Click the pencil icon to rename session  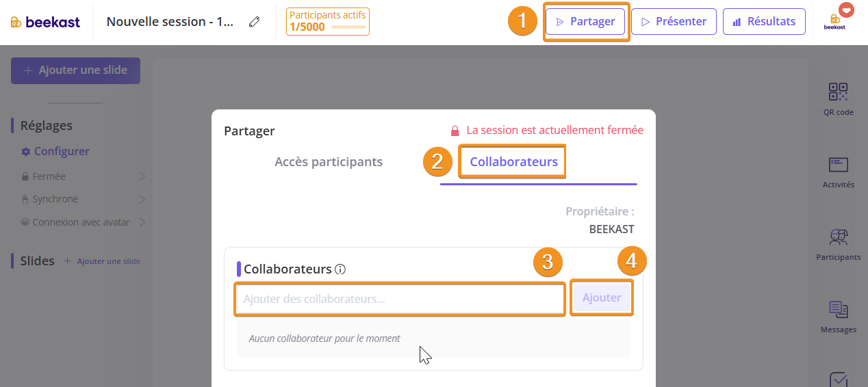coord(255,22)
